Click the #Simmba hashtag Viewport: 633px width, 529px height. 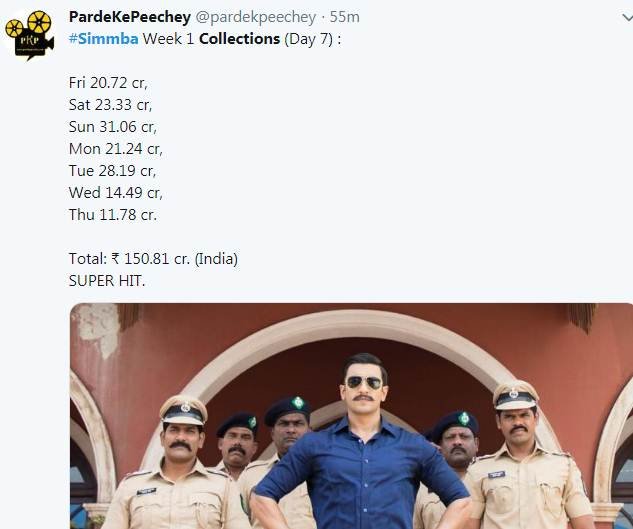[103, 38]
